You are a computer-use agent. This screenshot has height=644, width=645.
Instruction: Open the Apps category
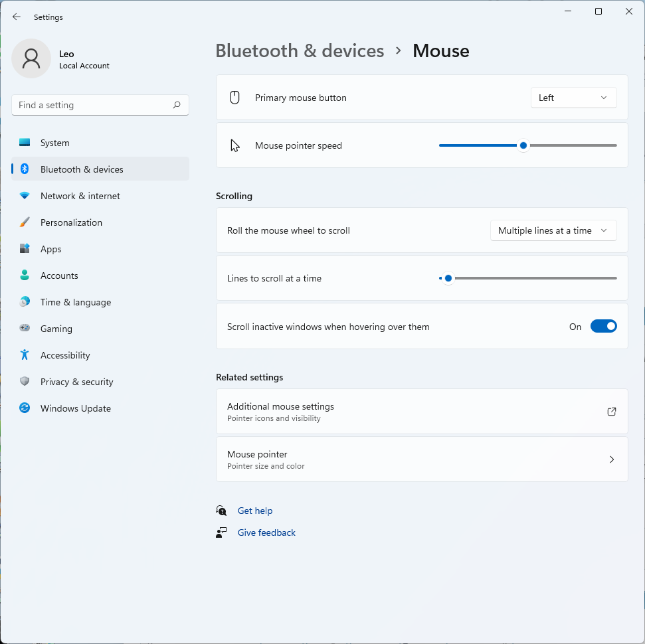[x=100, y=249]
